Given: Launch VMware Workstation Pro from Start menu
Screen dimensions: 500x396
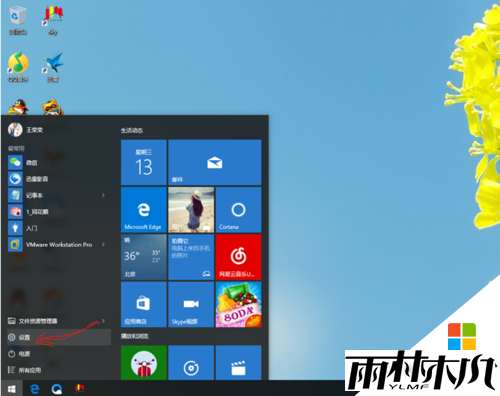Looking at the screenshot, I should (x=53, y=245).
